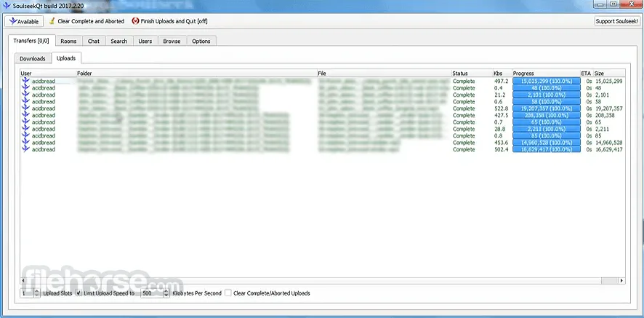Sort by the File column header
This screenshot has height=318, width=644.
pos(384,73)
